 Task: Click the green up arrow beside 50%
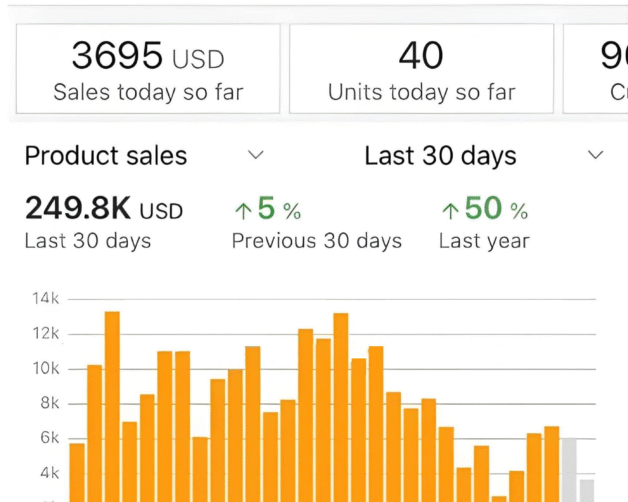tap(450, 210)
